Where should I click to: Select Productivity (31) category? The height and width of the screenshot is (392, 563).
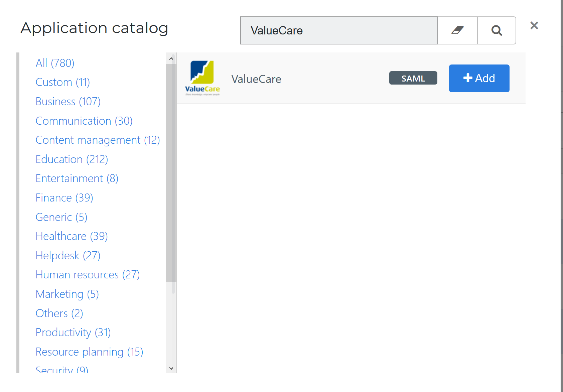pyautogui.click(x=73, y=333)
